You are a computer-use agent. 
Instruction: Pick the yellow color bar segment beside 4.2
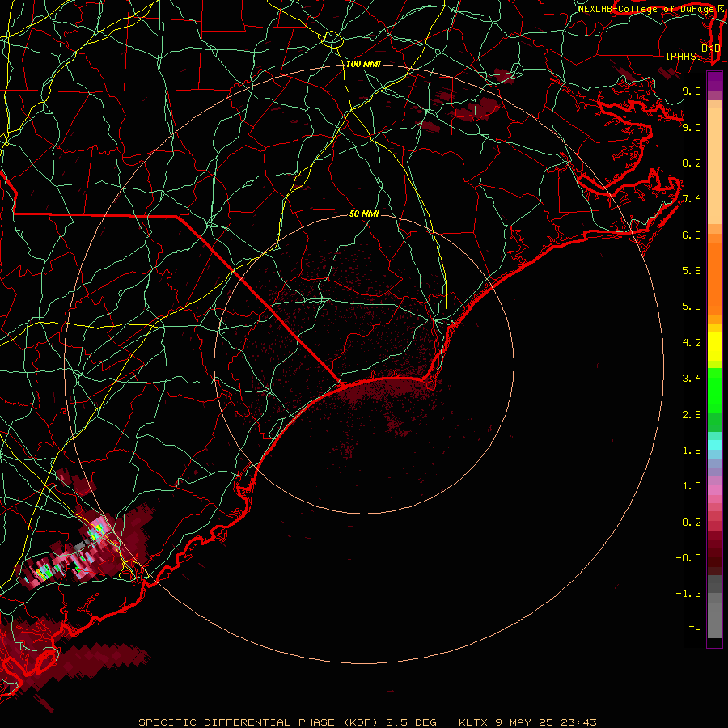(x=714, y=346)
